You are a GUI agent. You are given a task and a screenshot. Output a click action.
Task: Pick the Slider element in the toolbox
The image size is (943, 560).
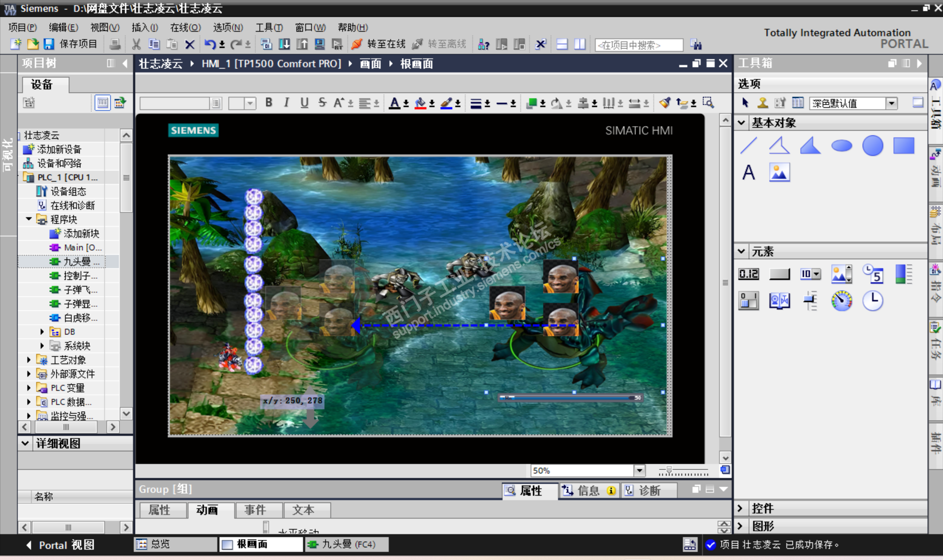point(810,300)
